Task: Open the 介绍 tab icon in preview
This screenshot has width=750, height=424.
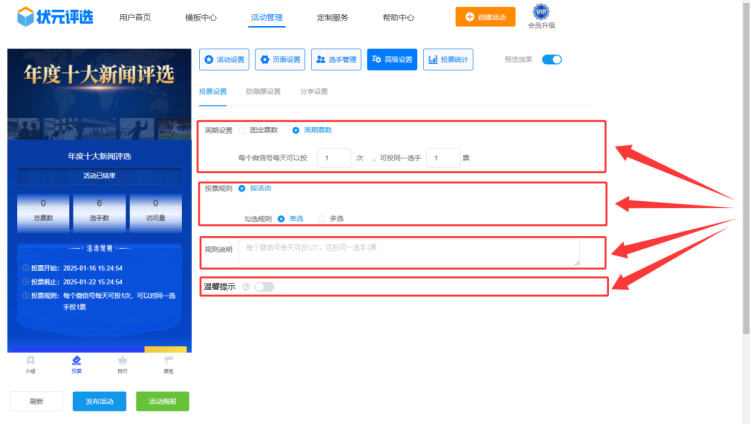Action: click(30, 361)
